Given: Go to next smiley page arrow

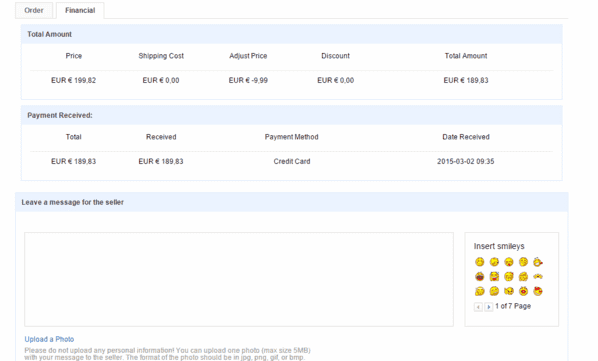Looking at the screenshot, I should pos(489,307).
